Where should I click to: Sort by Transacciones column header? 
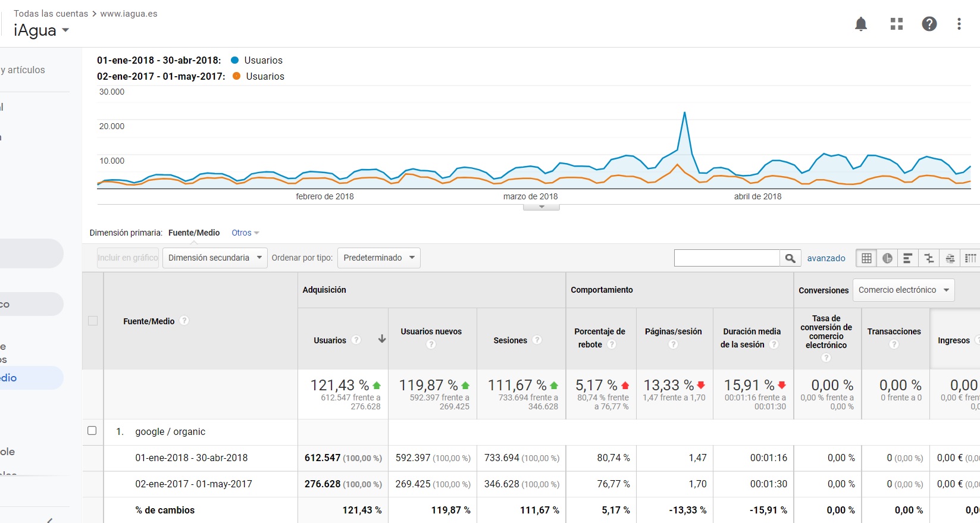(894, 331)
